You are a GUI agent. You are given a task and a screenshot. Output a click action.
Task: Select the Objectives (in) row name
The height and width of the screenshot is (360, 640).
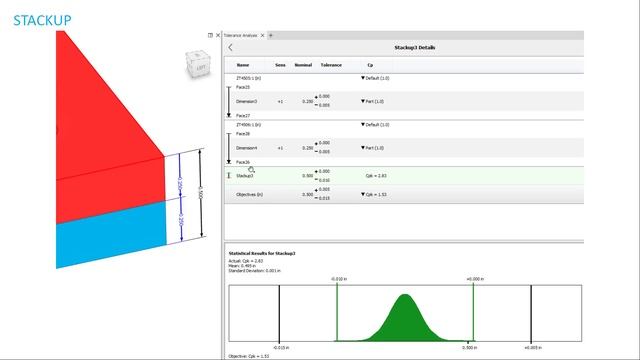[249, 194]
